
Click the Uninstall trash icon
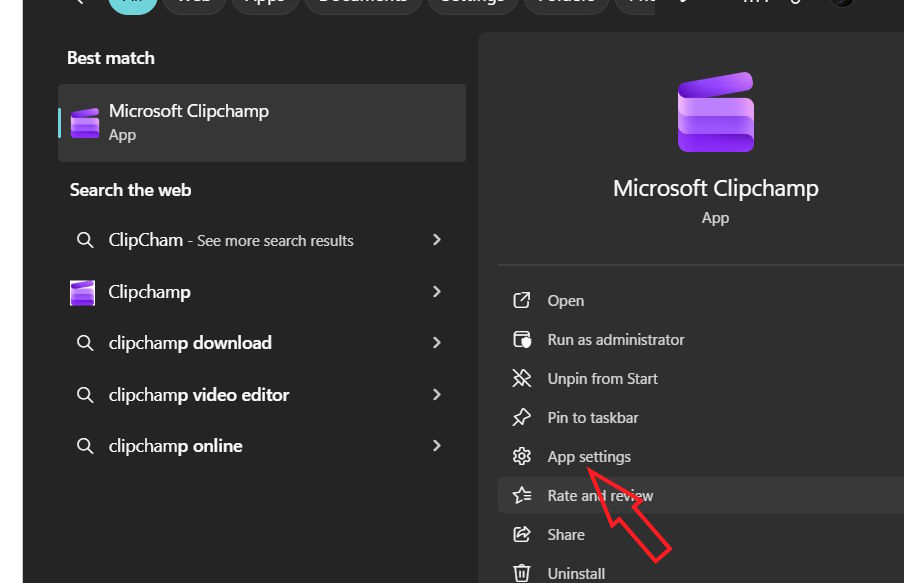[x=521, y=572]
